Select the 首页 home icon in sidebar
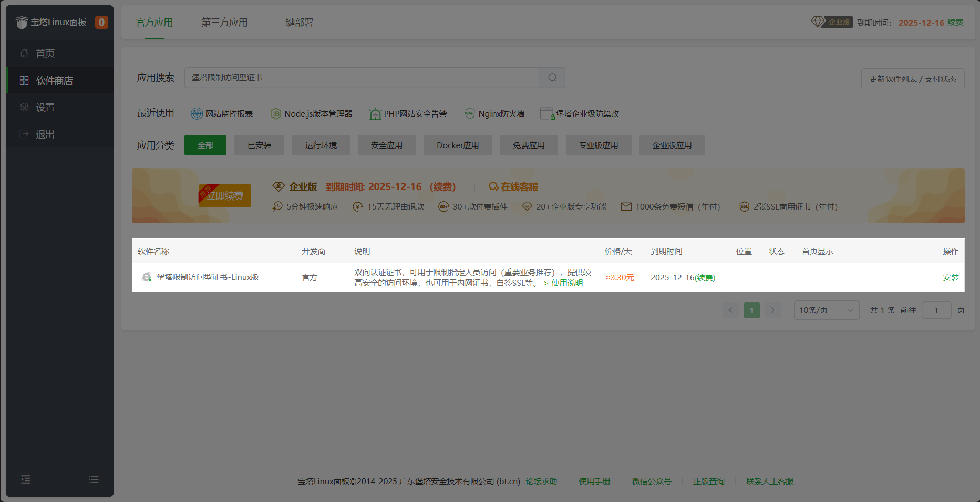Viewport: 980px width, 502px height. (x=24, y=53)
